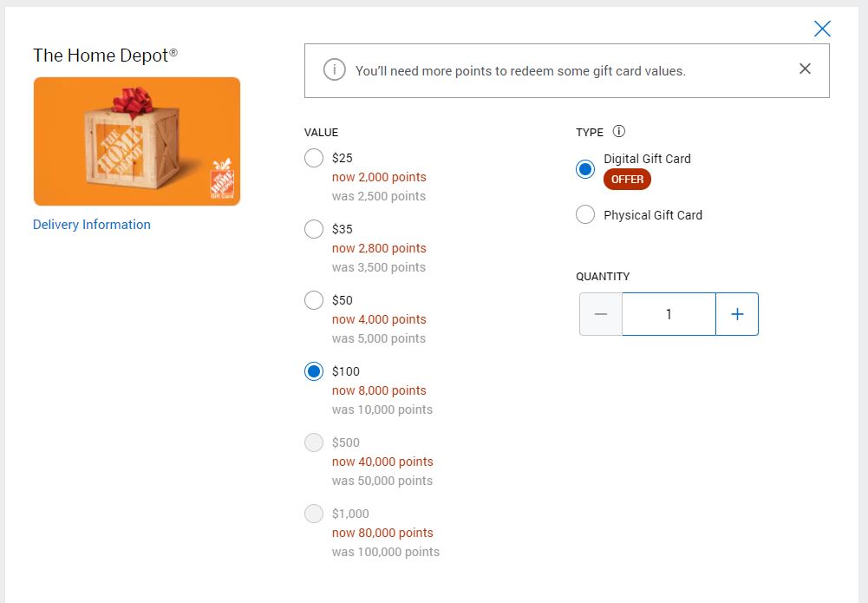Dismiss the points notification message

805,69
